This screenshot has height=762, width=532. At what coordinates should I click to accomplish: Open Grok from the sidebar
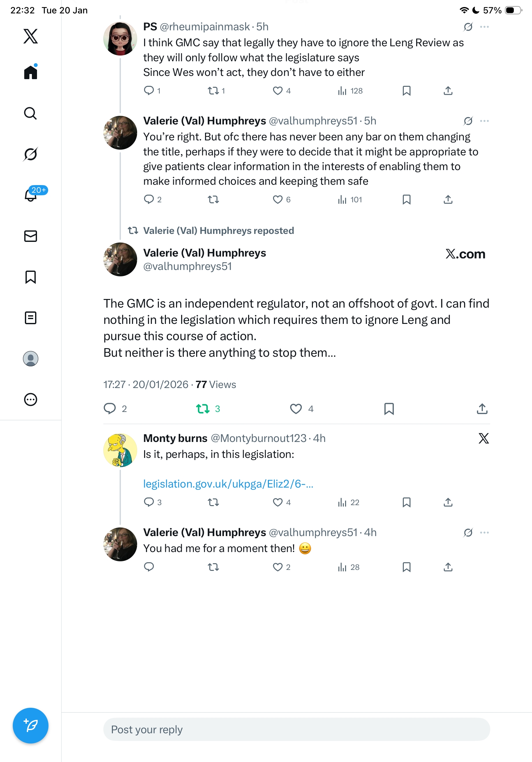pos(31,154)
